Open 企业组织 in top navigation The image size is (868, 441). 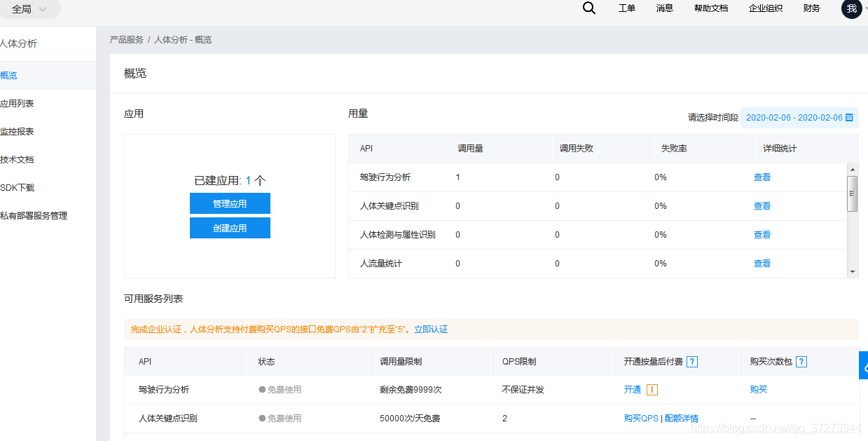(x=766, y=8)
